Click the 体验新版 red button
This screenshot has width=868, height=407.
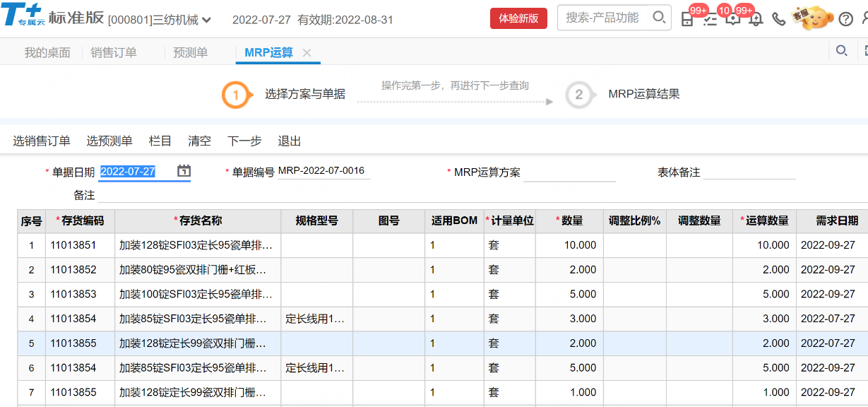point(518,18)
